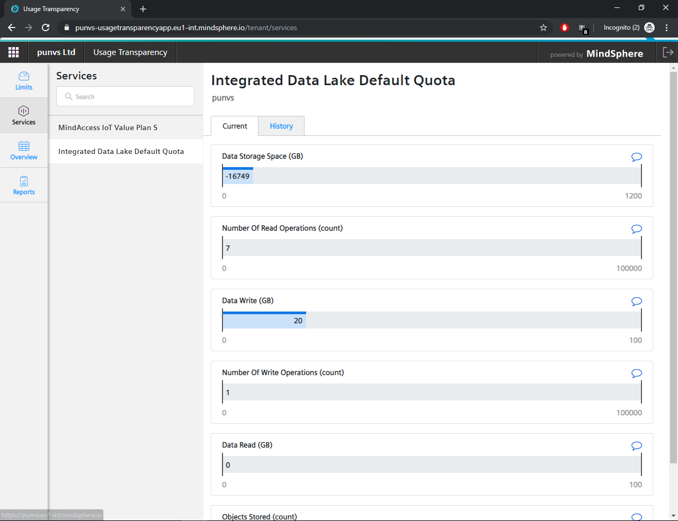678x521 pixels.
Task: Click the 'Data Storage Space (GB)' label
Action: tap(262, 156)
